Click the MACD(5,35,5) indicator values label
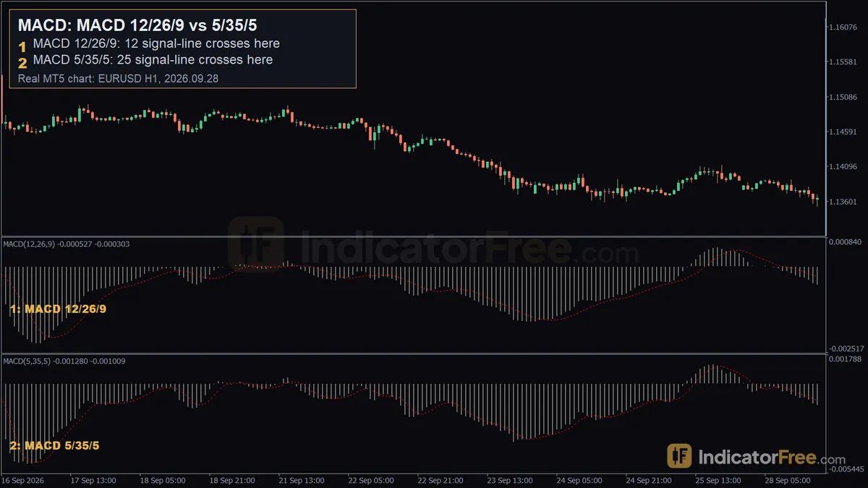Image resolution: width=868 pixels, height=488 pixels. click(x=64, y=360)
